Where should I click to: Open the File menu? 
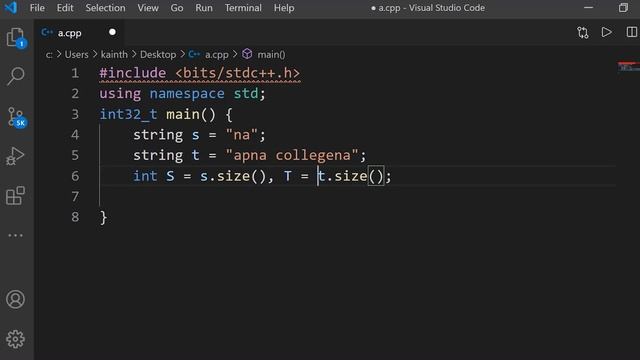tap(37, 8)
